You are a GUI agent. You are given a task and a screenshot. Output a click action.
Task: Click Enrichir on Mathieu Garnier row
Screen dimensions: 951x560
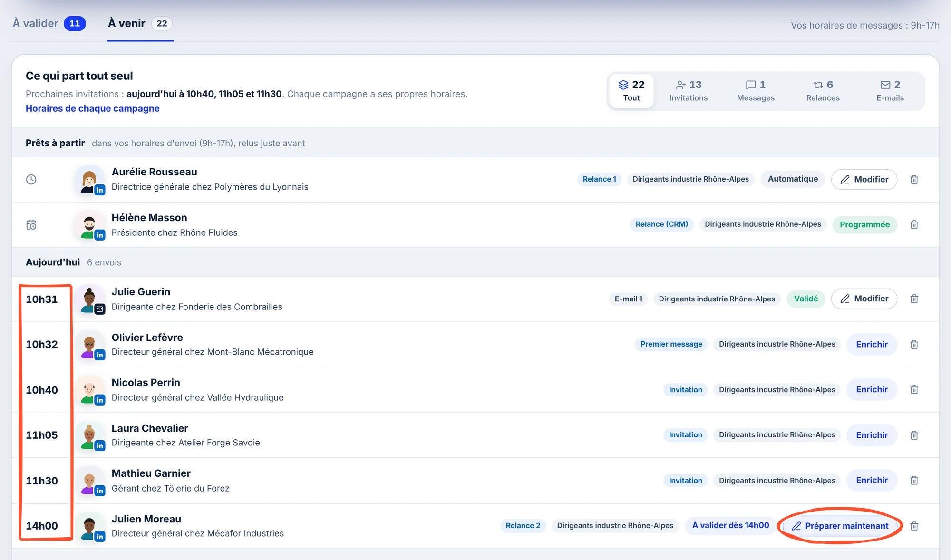point(872,480)
